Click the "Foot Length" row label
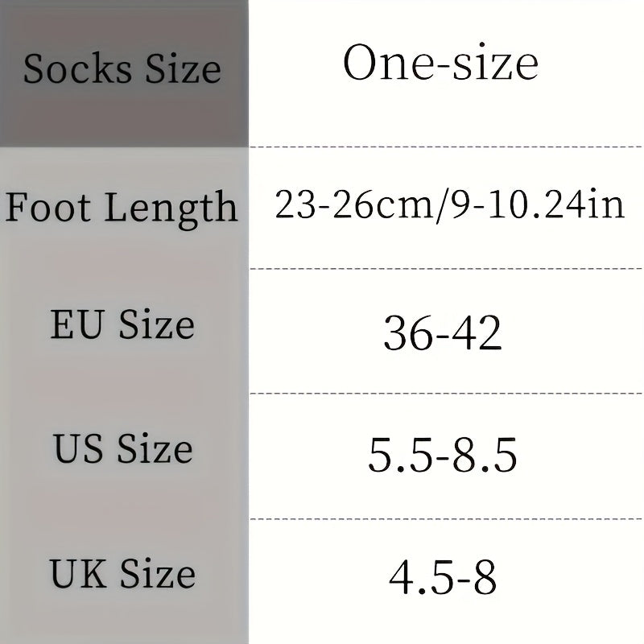Viewport: 644px width, 644px height. click(122, 207)
